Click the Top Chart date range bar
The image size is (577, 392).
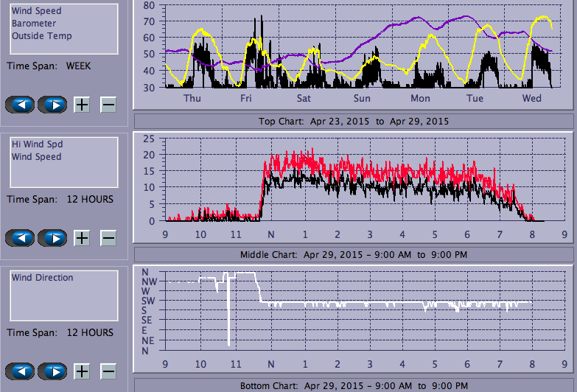pos(353,122)
